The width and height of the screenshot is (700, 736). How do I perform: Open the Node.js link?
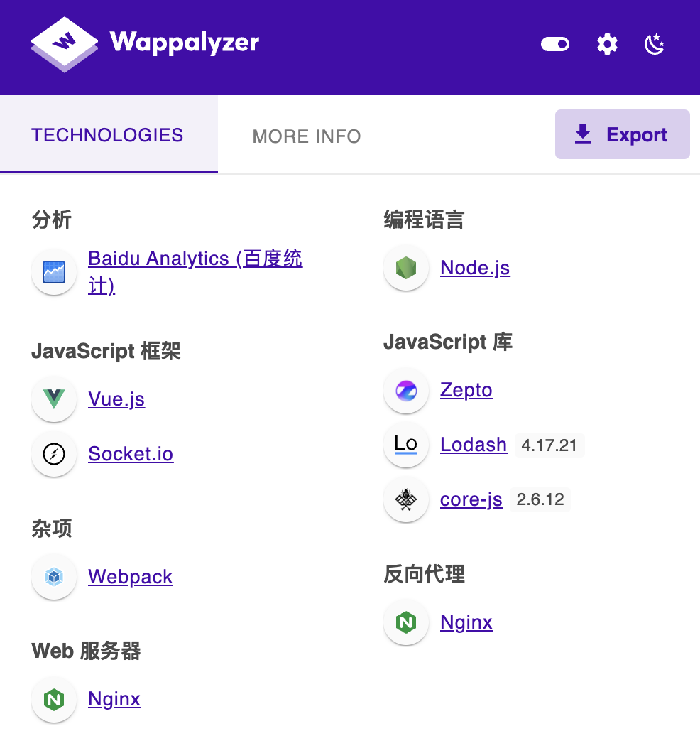click(x=475, y=268)
